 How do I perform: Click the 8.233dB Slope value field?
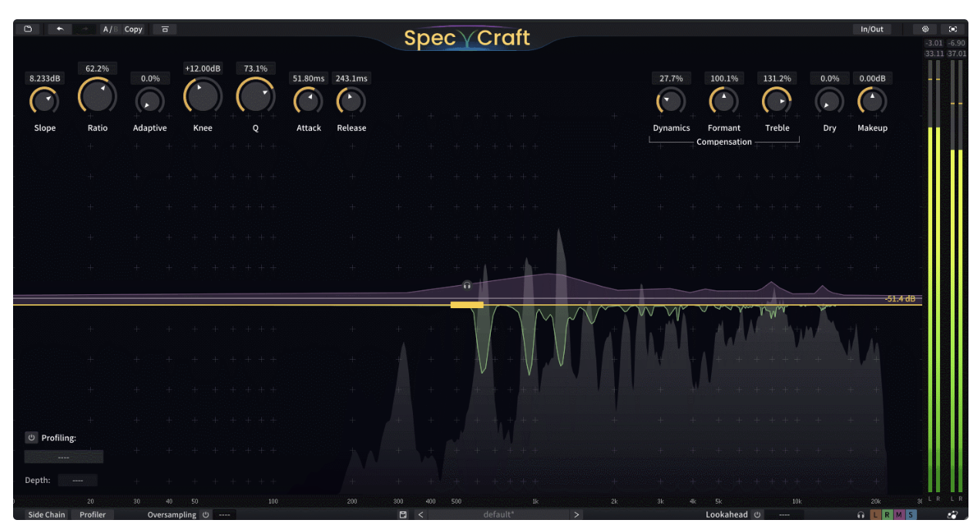pos(45,79)
